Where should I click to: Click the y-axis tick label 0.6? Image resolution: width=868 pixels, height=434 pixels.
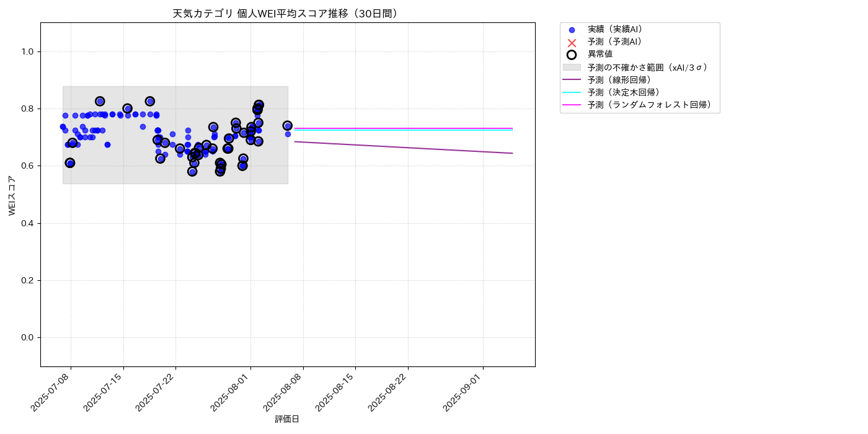click(29, 166)
